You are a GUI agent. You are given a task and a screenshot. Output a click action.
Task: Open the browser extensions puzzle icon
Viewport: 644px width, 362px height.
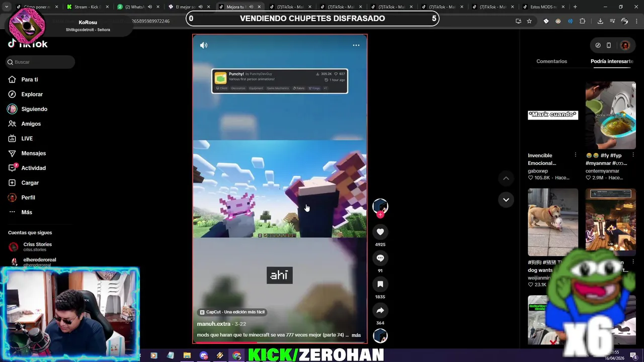click(x=583, y=21)
